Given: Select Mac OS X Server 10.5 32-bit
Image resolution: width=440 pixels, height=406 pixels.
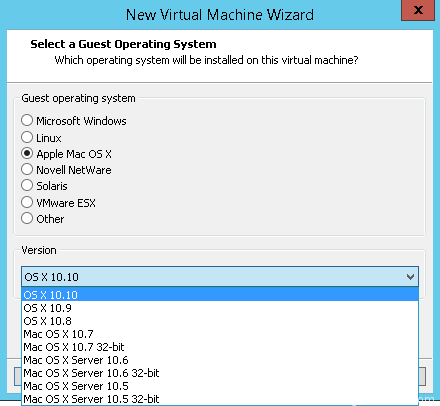Looking at the screenshot, I should coord(220,399).
